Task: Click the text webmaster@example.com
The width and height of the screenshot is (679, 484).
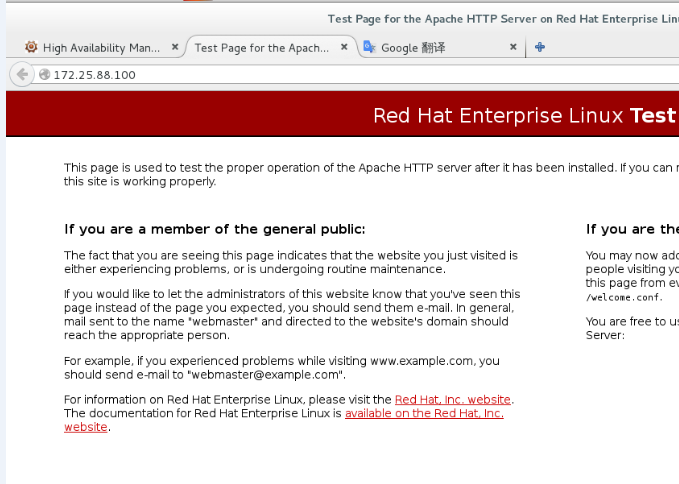Action: [265, 374]
